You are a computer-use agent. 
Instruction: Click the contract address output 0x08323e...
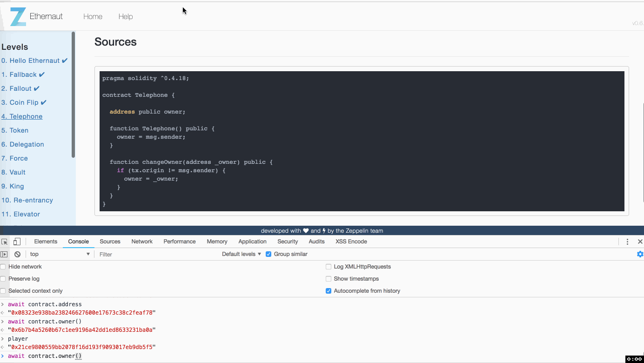point(81,313)
